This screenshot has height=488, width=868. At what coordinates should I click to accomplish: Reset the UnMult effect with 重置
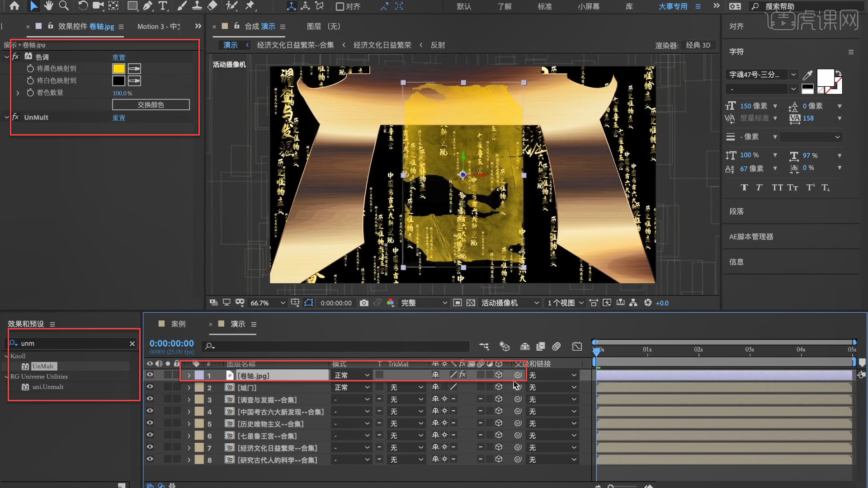click(119, 117)
